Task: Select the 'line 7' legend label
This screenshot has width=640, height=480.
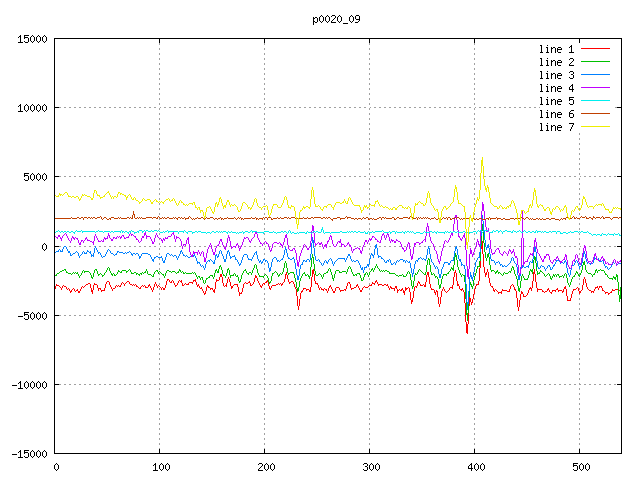Action: pos(556,127)
